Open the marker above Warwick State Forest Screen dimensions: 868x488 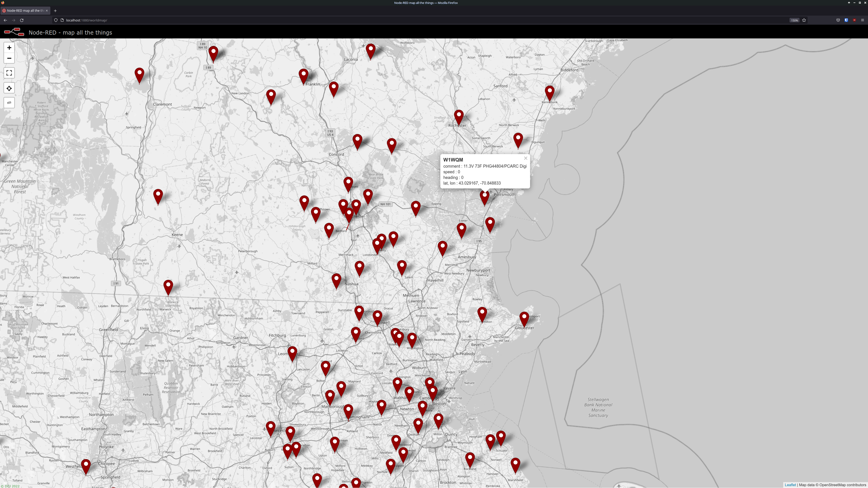click(168, 288)
